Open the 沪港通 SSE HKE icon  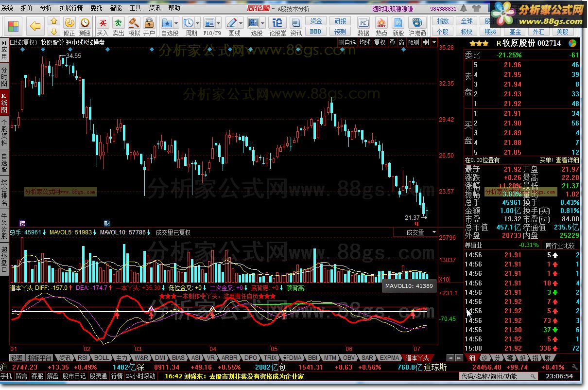coord(416,23)
